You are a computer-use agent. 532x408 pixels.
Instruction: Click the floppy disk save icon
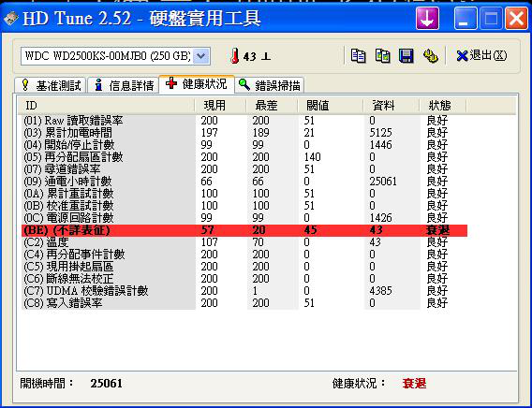point(406,56)
